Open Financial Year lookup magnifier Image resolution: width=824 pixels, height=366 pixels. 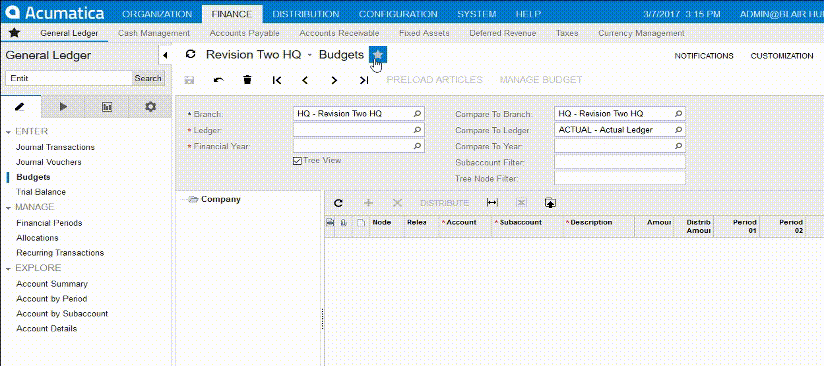417,146
